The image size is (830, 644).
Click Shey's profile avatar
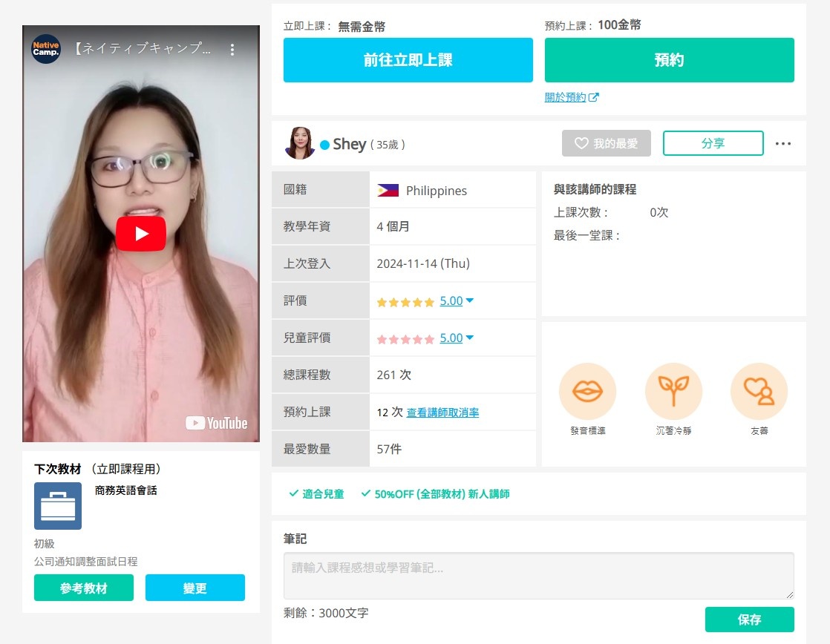coord(300,143)
